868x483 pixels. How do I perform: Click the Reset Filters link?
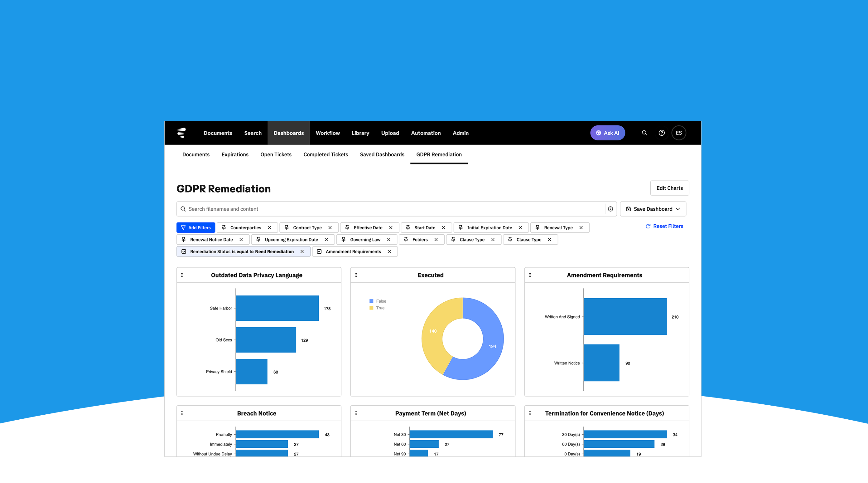pos(664,226)
